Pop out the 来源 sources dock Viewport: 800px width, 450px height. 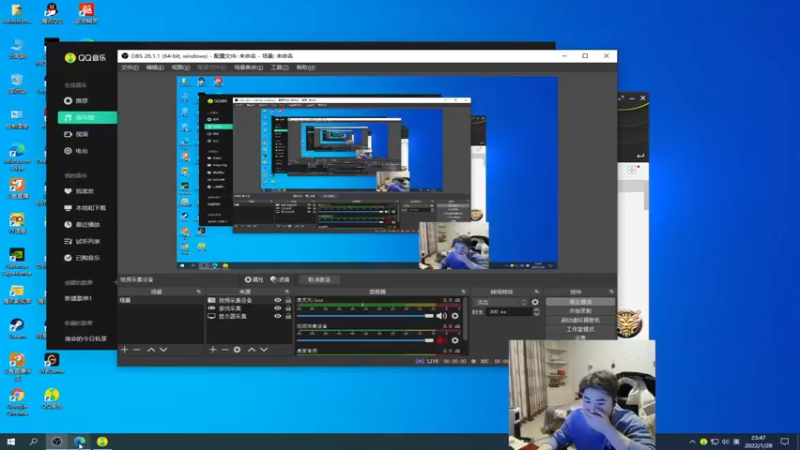coord(287,291)
